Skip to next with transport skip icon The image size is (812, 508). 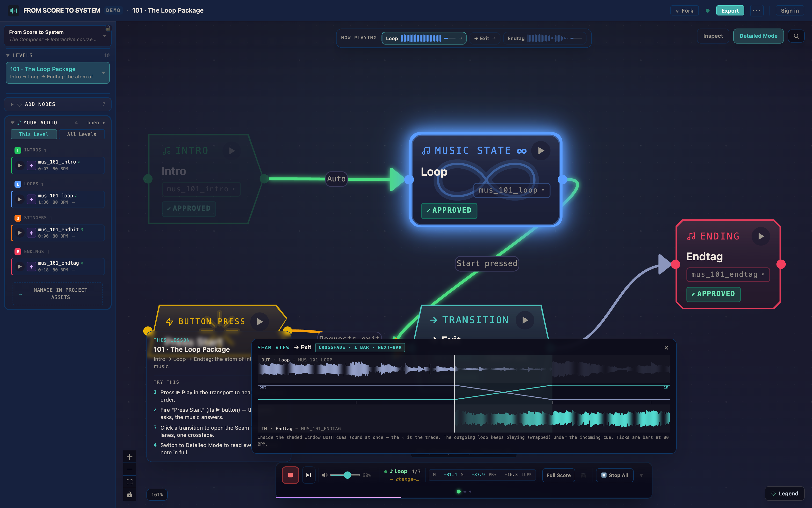tap(309, 475)
